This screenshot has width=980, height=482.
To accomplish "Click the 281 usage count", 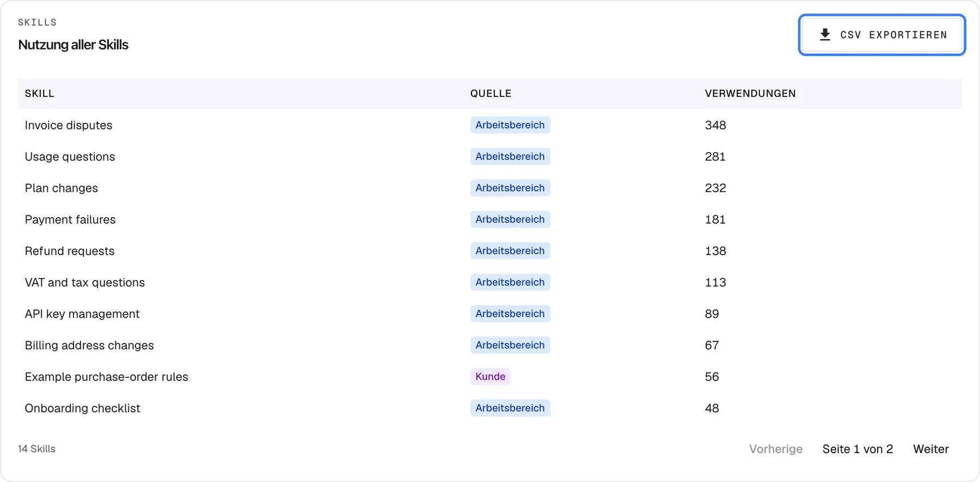I will (x=715, y=157).
